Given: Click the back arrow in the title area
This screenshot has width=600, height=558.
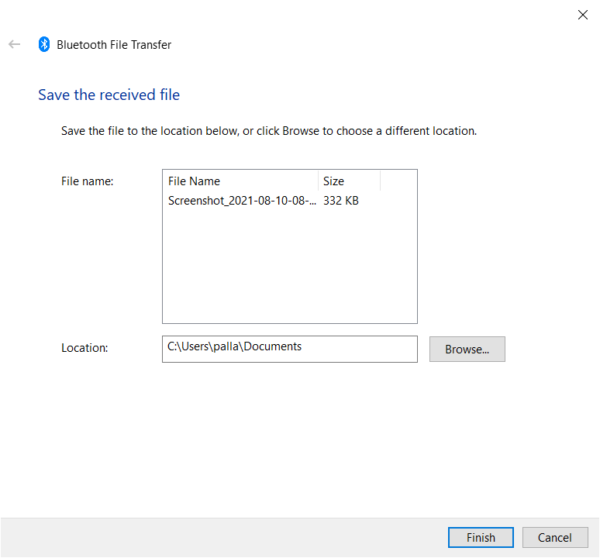Looking at the screenshot, I should pos(14,44).
